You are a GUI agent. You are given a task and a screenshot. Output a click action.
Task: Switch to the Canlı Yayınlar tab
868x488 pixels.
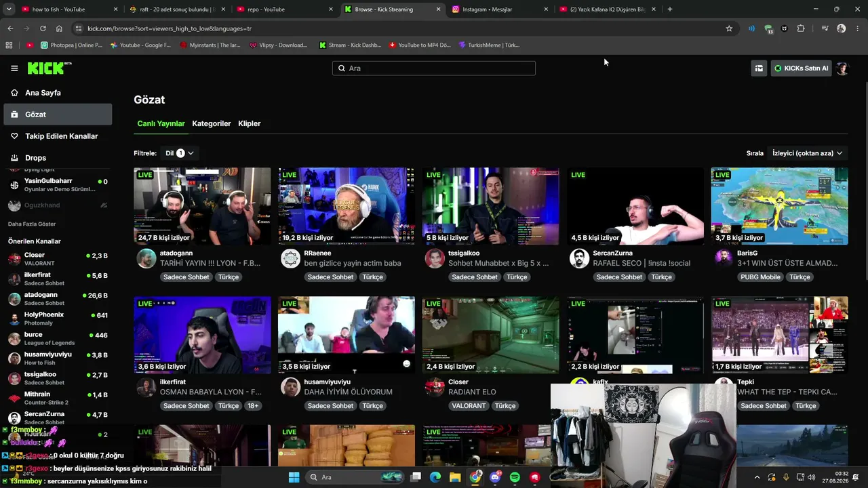pyautogui.click(x=161, y=123)
